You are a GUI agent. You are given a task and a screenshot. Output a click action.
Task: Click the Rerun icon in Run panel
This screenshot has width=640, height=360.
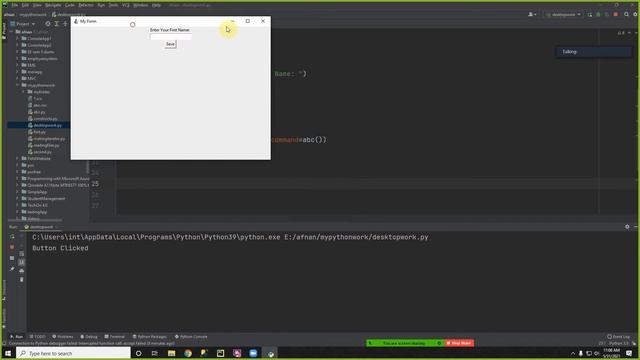[x=12, y=237]
